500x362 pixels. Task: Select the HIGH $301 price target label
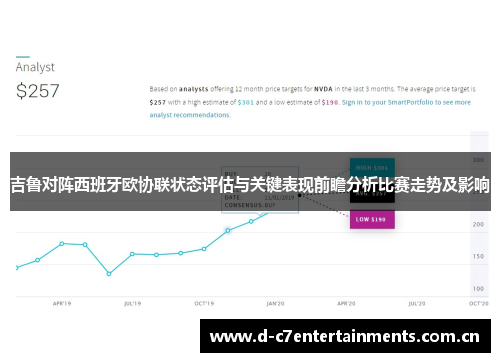(x=372, y=168)
